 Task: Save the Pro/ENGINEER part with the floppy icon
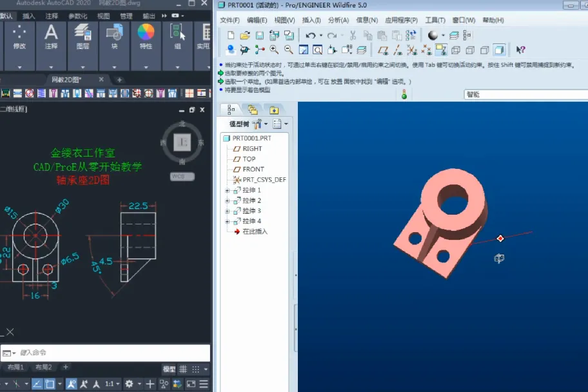pyautogui.click(x=259, y=35)
